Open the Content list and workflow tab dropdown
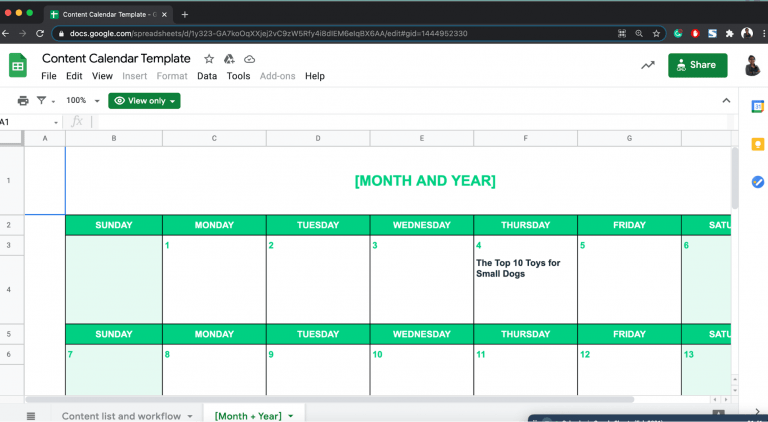This screenshot has height=422, width=768. [190, 417]
